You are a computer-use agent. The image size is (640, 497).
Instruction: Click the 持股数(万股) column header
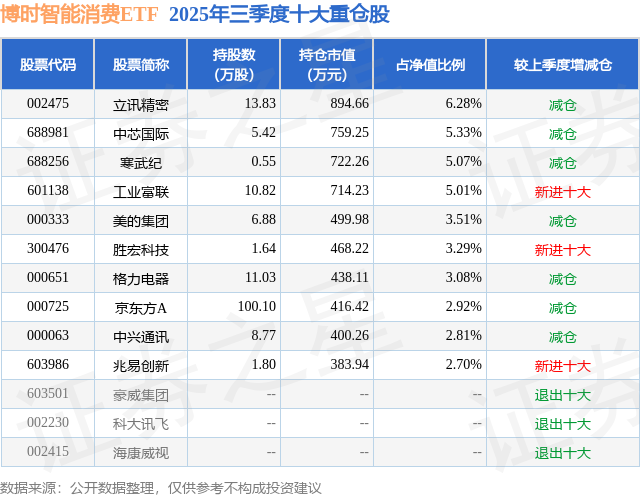pyautogui.click(x=234, y=64)
